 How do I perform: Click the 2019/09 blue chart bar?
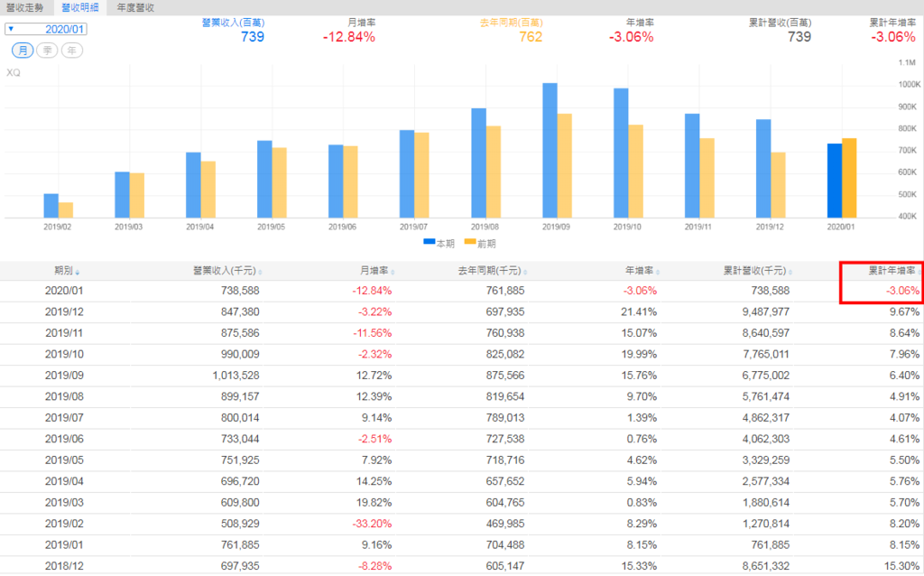pyautogui.click(x=550, y=151)
